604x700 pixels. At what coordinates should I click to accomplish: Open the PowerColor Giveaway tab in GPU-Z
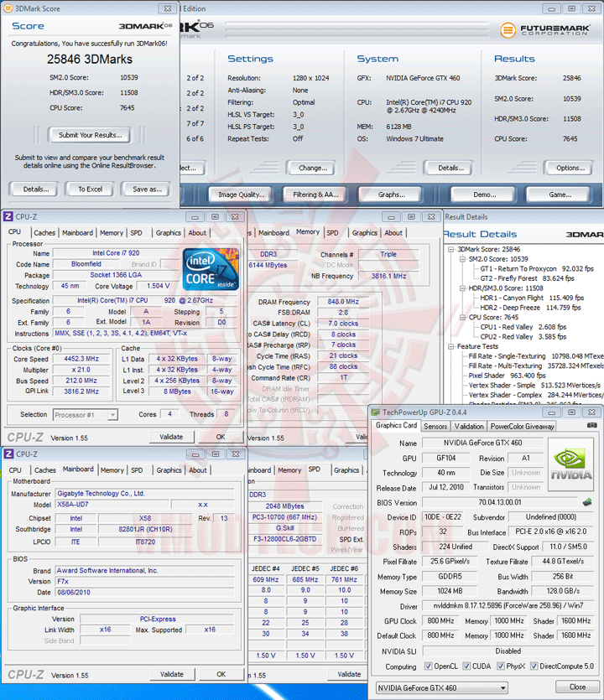[522, 427]
